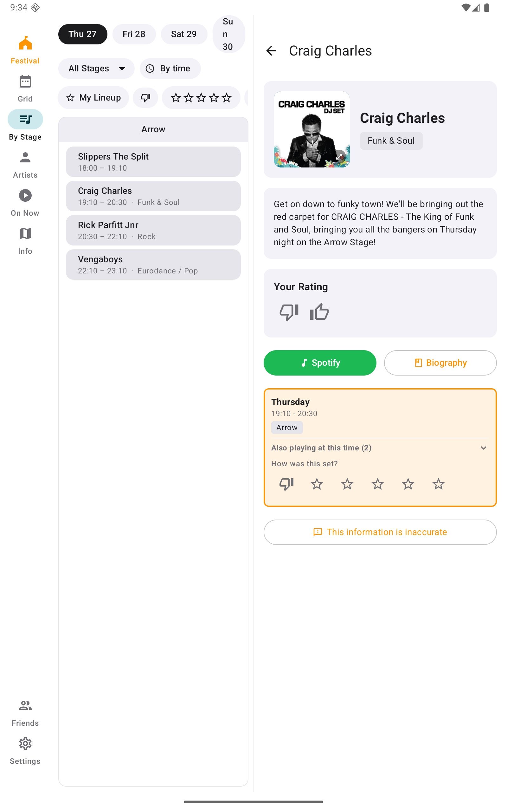The image size is (507, 812).
Task: Open the Grid calendar view
Action: (25, 82)
